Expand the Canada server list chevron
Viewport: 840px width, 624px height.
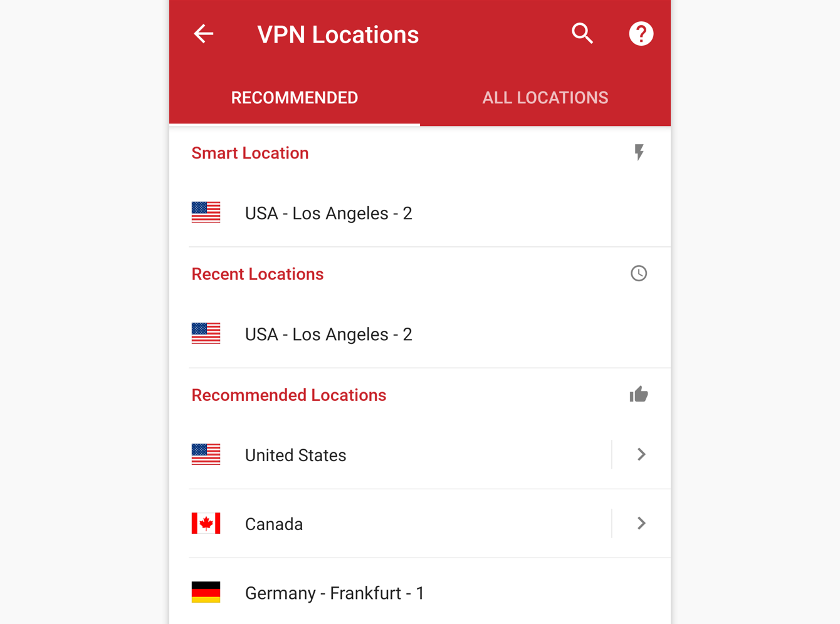click(x=641, y=523)
